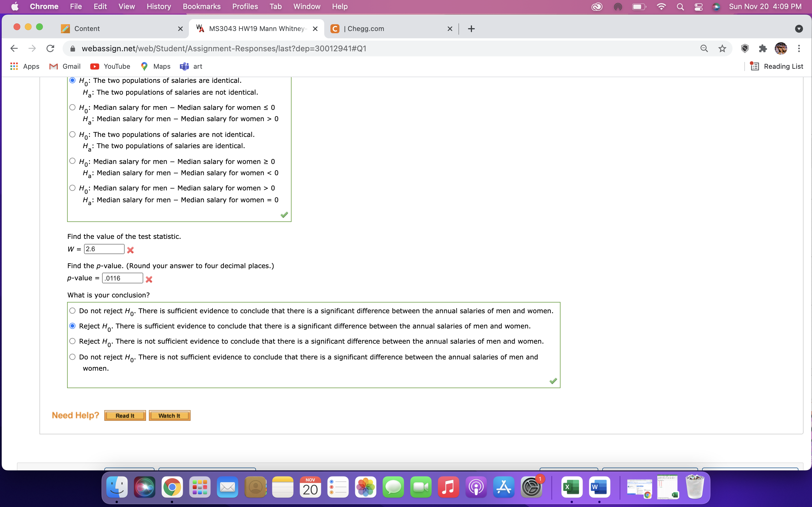
Task: Click the zoom magnifier in address bar
Action: 704,49
